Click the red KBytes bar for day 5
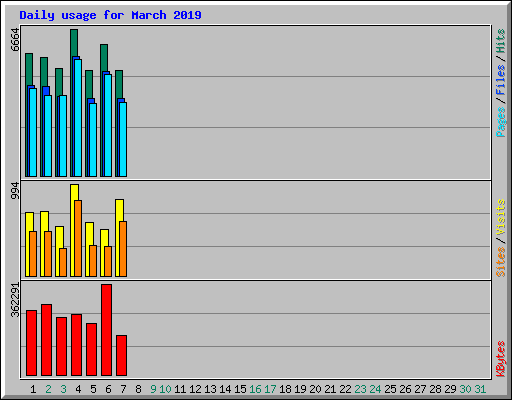The height and width of the screenshot is (400, 512). [91, 349]
